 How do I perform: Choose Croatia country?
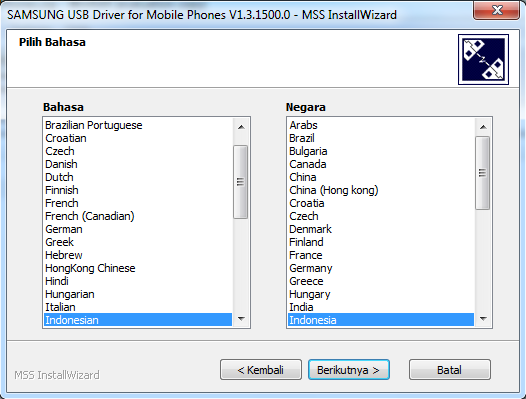point(381,203)
